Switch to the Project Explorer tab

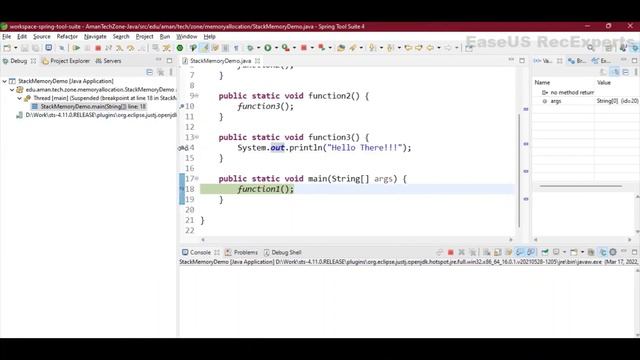click(x=66, y=61)
